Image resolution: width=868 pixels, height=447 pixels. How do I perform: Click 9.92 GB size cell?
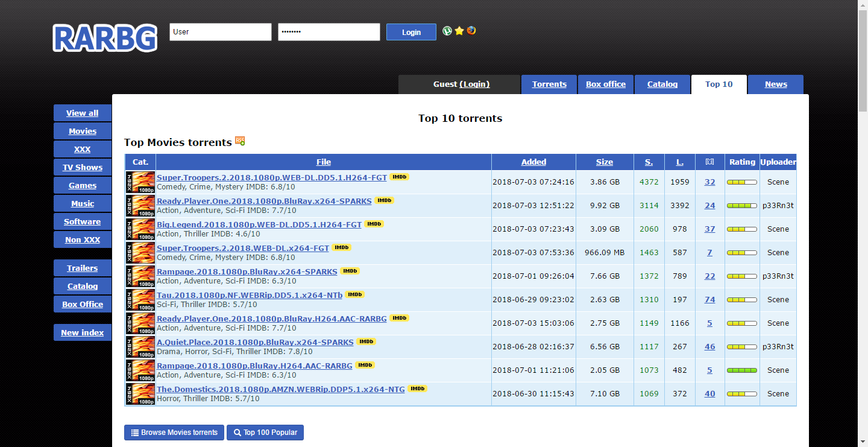[605, 206]
